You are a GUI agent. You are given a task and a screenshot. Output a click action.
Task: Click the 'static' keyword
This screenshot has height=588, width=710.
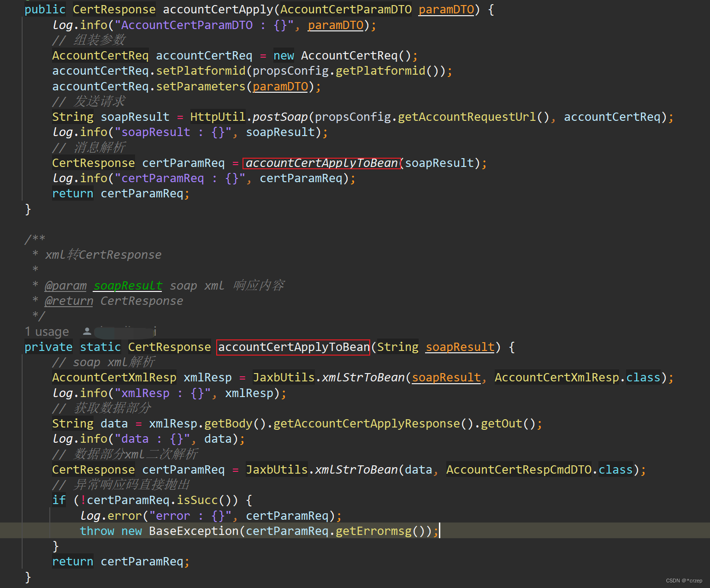pos(100,347)
